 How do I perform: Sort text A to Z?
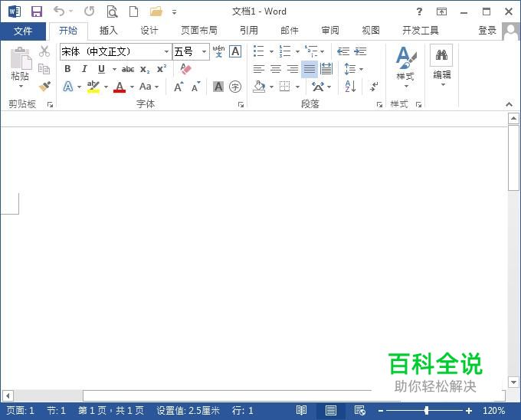tap(351, 87)
